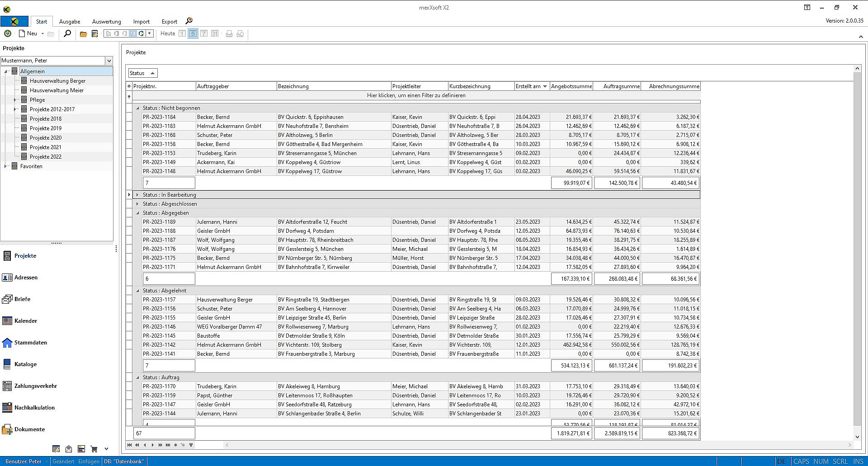Screen dimensions: 868x466
Task: Click the filter row 'Hier klicken' text
Action: click(416, 95)
